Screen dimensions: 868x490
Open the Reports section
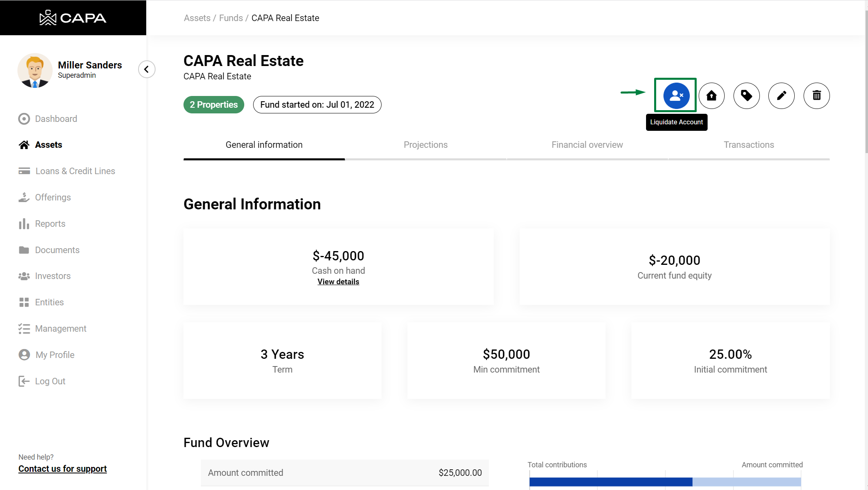(x=50, y=224)
